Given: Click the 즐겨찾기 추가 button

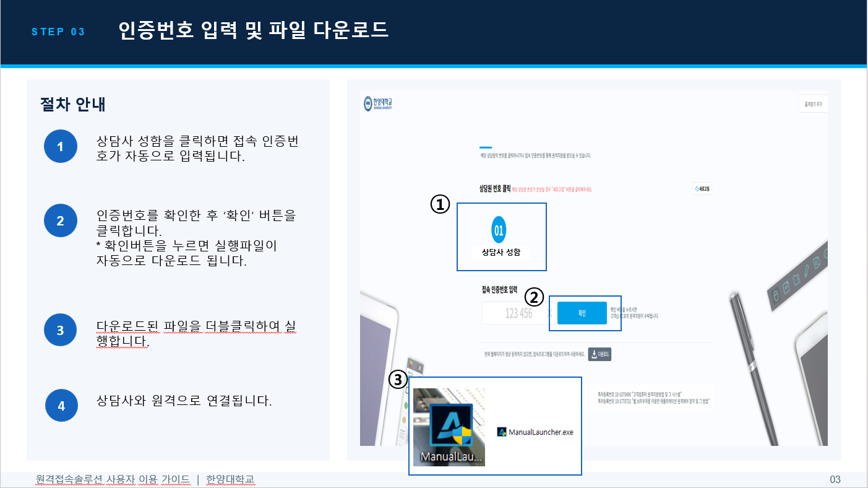Looking at the screenshot, I should [813, 104].
